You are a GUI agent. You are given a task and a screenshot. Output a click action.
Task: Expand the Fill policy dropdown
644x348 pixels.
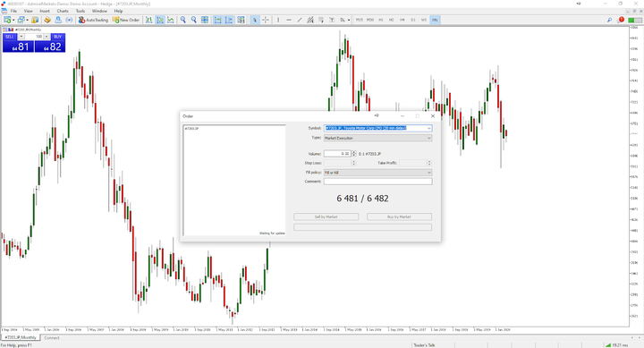377,173
